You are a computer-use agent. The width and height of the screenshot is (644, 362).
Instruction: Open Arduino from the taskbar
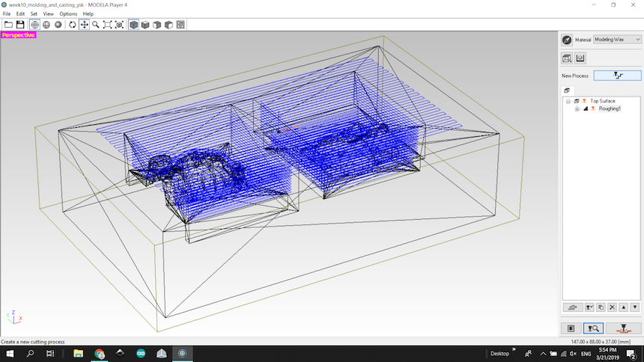coord(141,354)
